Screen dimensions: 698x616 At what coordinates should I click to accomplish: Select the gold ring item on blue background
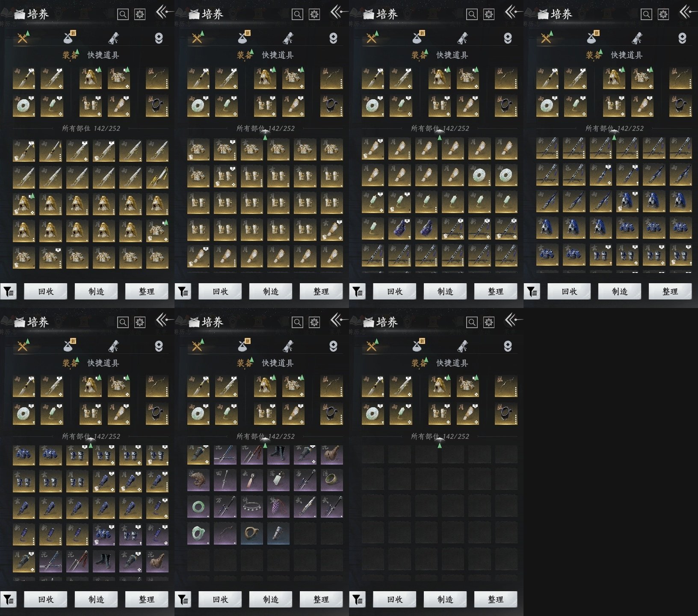click(252, 533)
